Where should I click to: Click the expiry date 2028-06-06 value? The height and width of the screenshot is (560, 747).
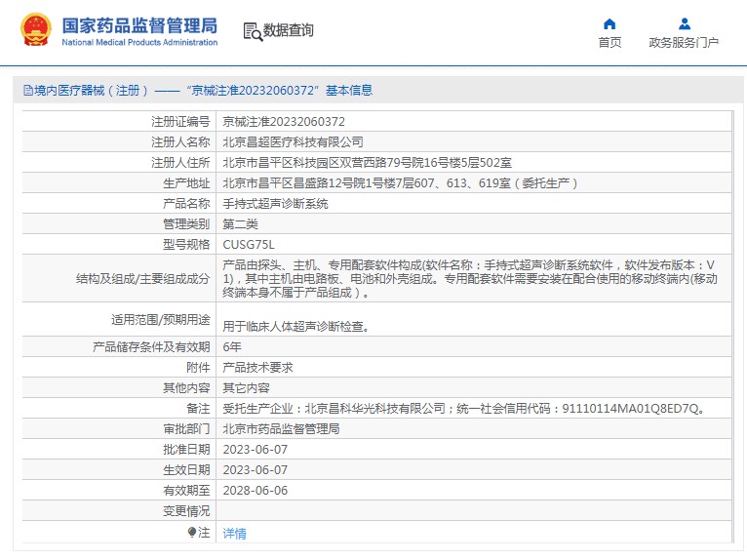(256, 491)
